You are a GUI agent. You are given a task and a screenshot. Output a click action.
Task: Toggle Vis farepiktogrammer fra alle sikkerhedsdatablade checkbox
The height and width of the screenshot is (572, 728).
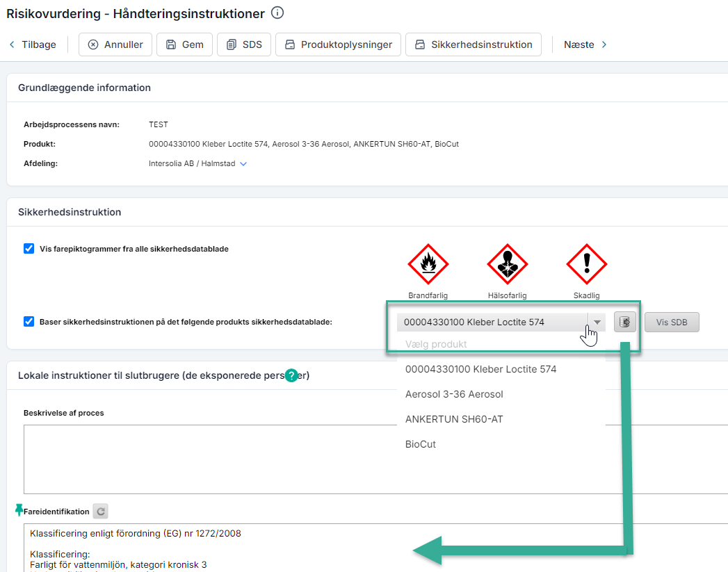coord(29,249)
